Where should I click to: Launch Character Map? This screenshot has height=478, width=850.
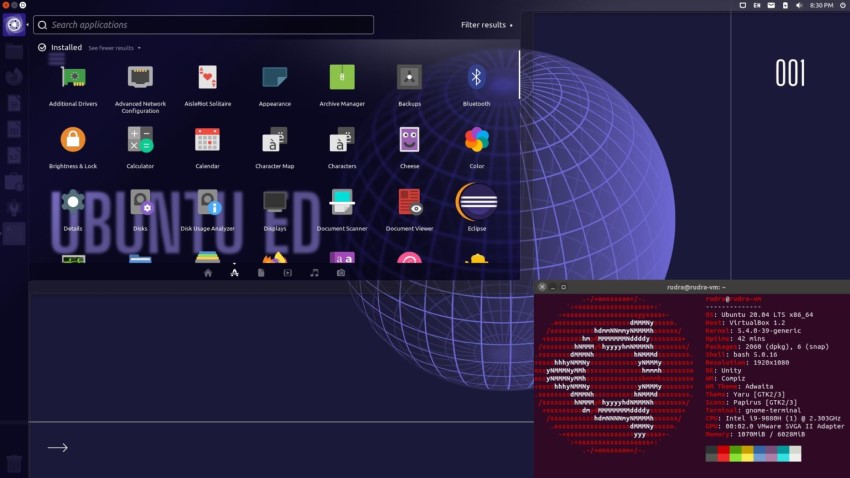(x=275, y=140)
